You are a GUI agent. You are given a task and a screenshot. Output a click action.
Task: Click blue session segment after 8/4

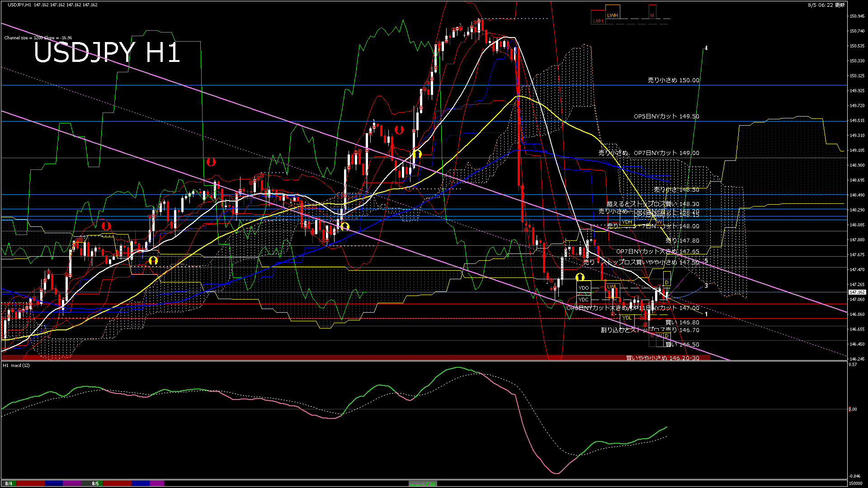(53, 483)
